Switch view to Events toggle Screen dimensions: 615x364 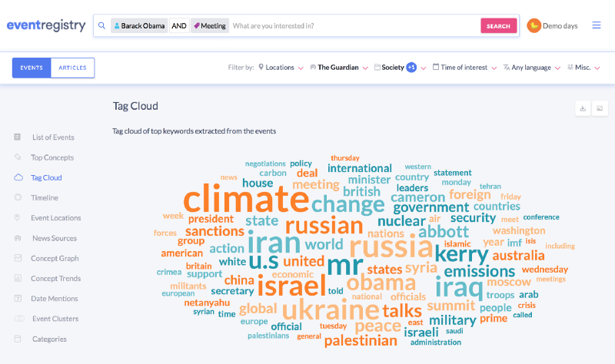click(x=32, y=68)
